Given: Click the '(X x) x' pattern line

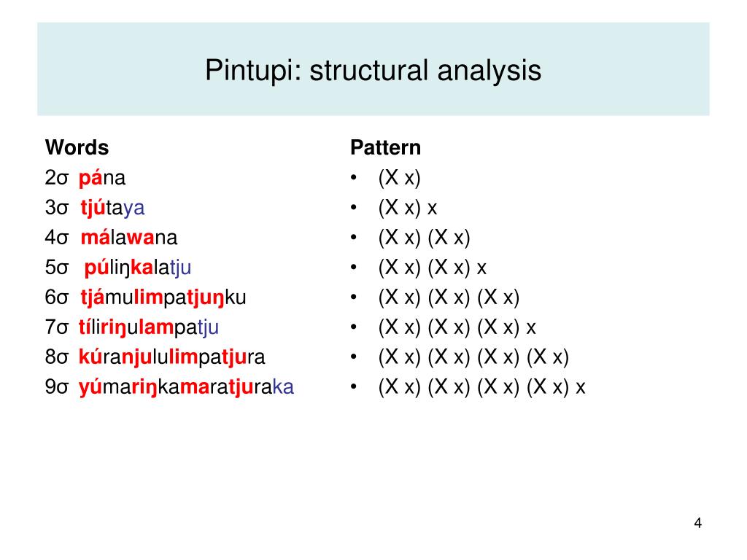Looking at the screenshot, I should pos(408,208).
